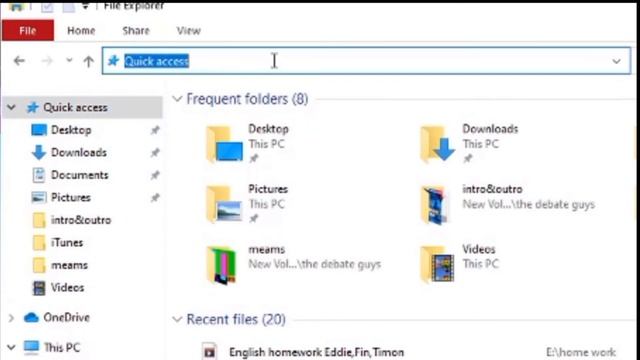This screenshot has width=640, height=360.
Task: Open the File ribbon tab
Action: coord(27,31)
